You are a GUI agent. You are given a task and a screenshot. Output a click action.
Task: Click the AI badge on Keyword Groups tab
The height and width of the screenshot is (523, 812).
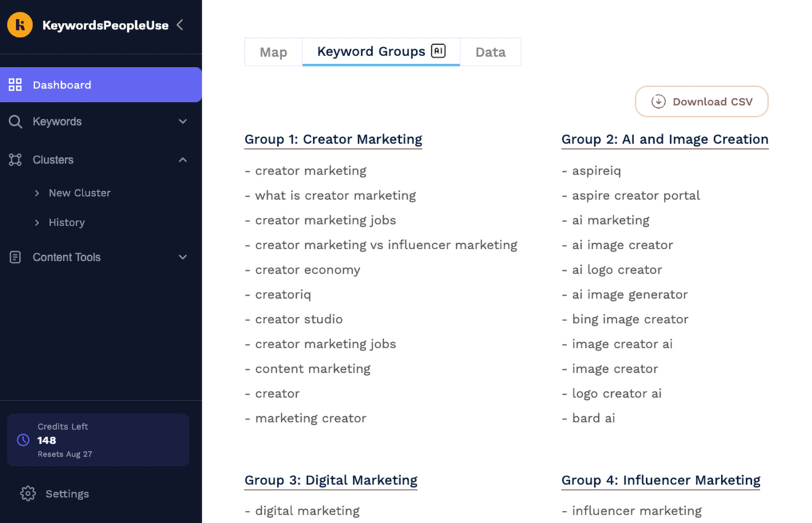[x=438, y=51]
